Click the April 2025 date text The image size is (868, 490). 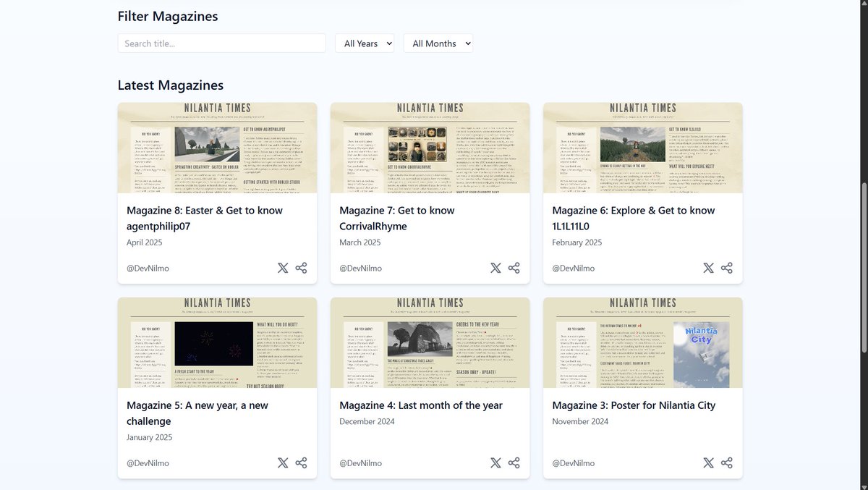coord(145,242)
